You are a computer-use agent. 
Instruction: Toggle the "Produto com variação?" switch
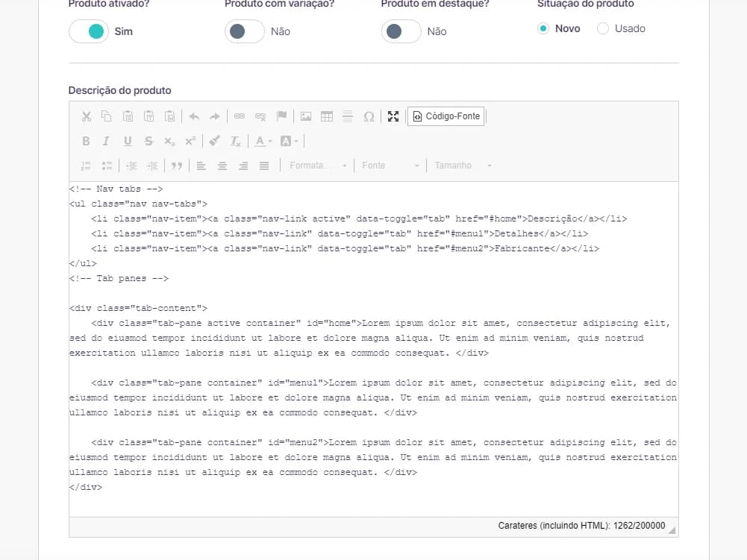[244, 31]
